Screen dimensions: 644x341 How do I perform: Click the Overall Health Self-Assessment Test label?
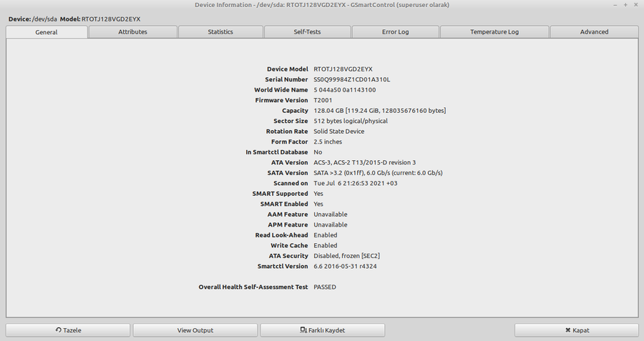(x=253, y=287)
